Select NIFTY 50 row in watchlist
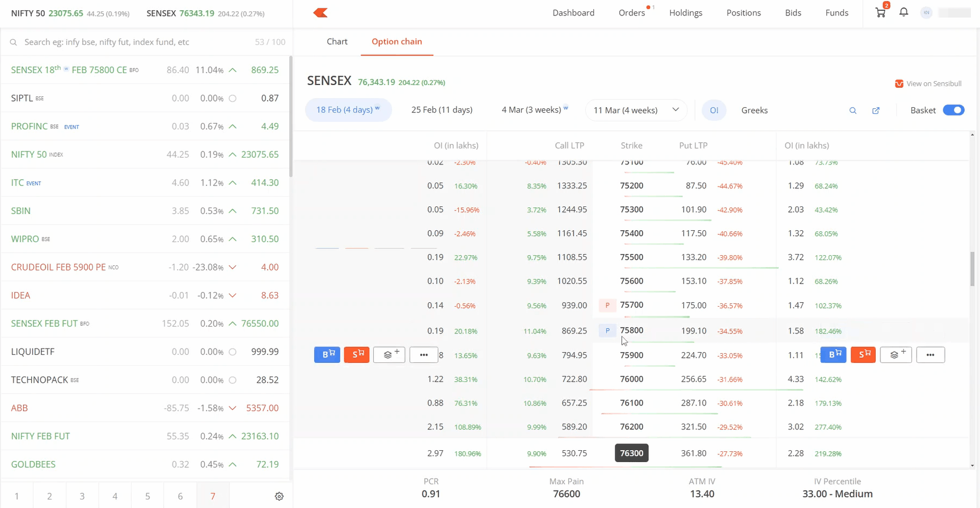Image resolution: width=980 pixels, height=508 pixels. 146,154
